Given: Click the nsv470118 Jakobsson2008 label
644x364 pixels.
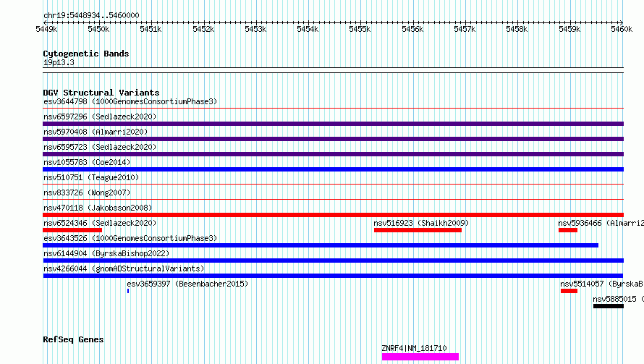Looking at the screenshot, I should (98, 208).
